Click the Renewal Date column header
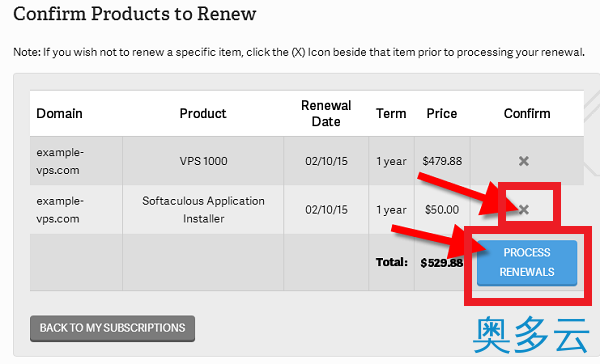 326,113
